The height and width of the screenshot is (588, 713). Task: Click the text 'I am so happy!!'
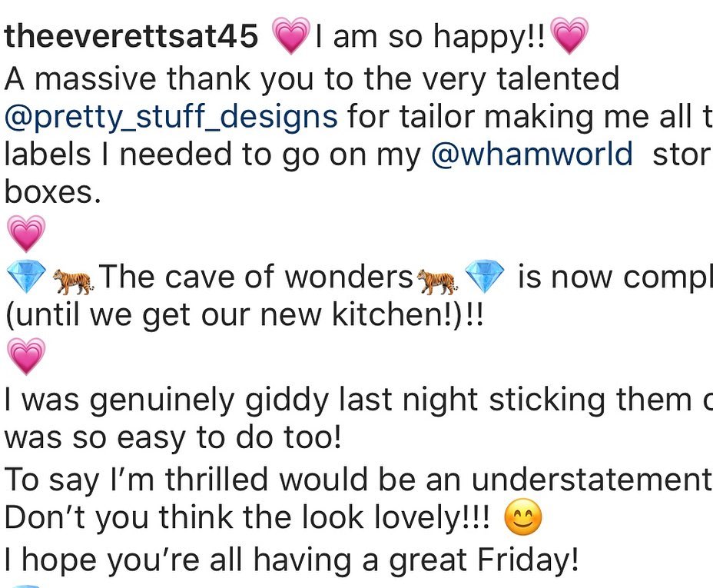coord(429,36)
